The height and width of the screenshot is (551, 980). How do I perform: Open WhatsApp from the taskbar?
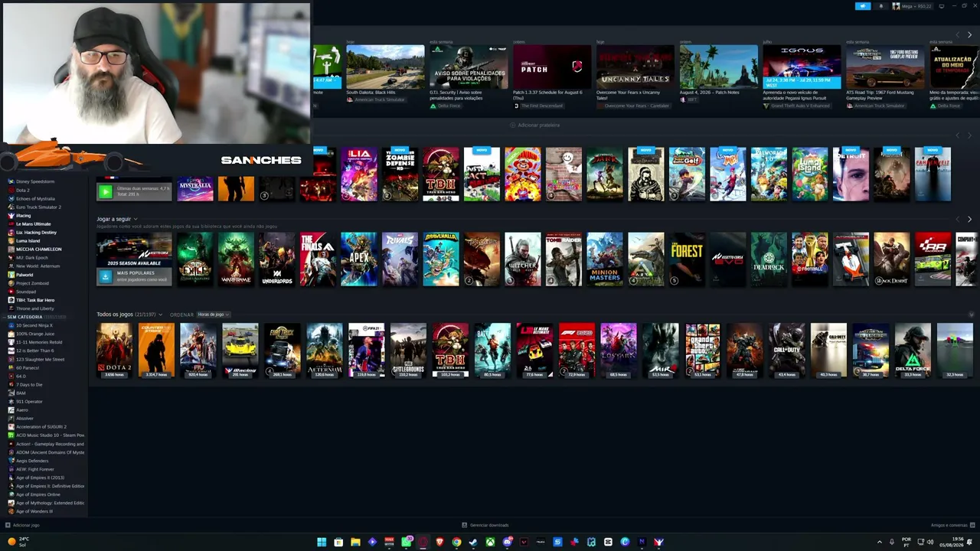[407, 542]
